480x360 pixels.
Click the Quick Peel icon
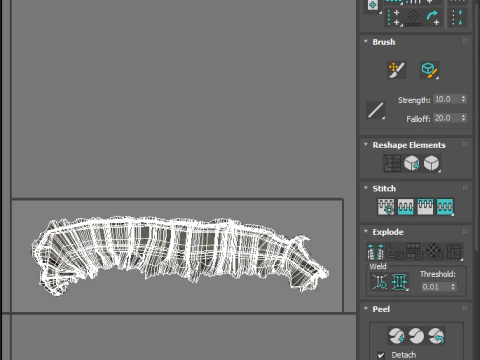tap(396, 336)
